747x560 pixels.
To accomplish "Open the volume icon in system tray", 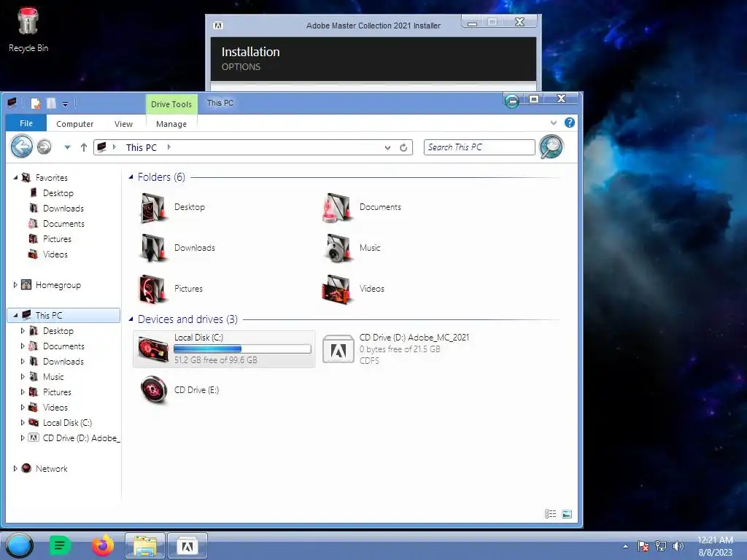I will [x=678, y=546].
